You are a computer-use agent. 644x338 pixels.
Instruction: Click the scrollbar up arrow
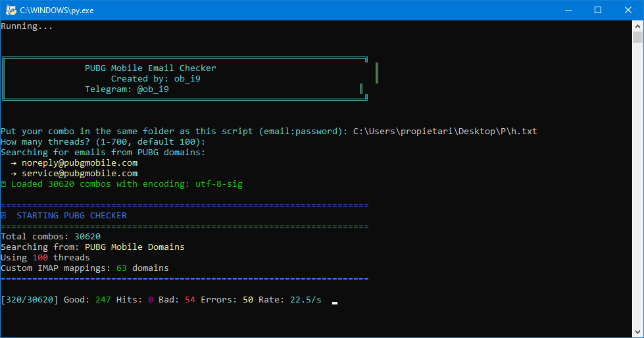pyautogui.click(x=637, y=26)
